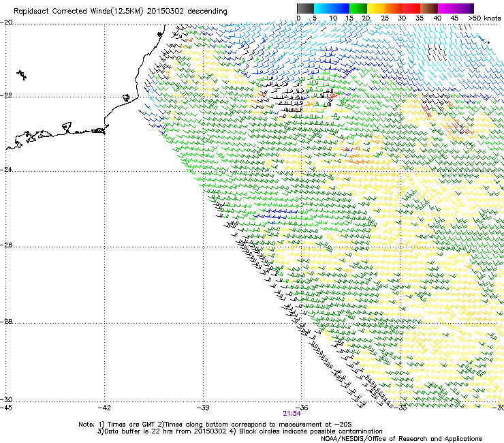Click the '45' label under the color legend
Viewport: 504px width, 443px height.
click(x=454, y=18)
